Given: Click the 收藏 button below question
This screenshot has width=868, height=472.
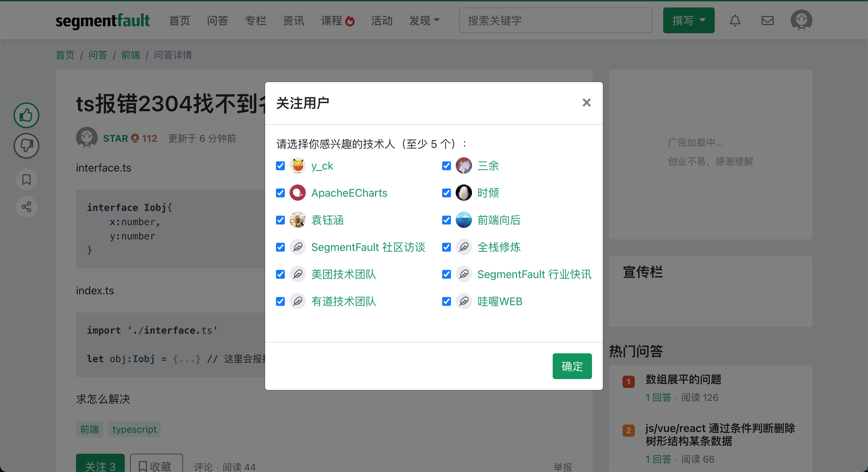Looking at the screenshot, I should (156, 463).
